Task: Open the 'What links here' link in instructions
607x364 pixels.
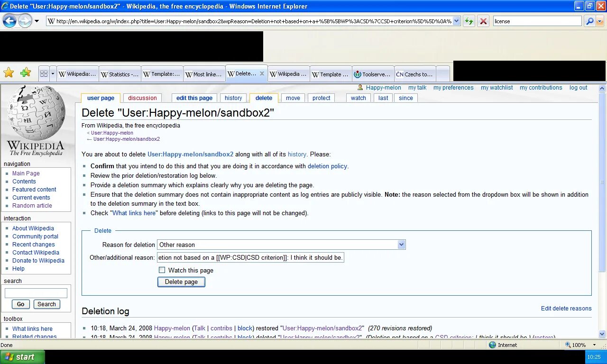Action: pyautogui.click(x=134, y=213)
